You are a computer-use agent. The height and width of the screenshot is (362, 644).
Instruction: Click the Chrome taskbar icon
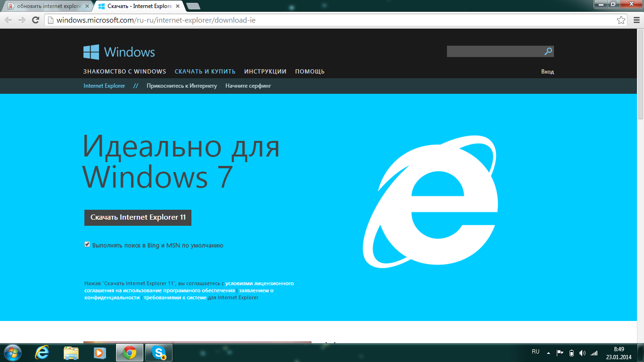(x=130, y=353)
